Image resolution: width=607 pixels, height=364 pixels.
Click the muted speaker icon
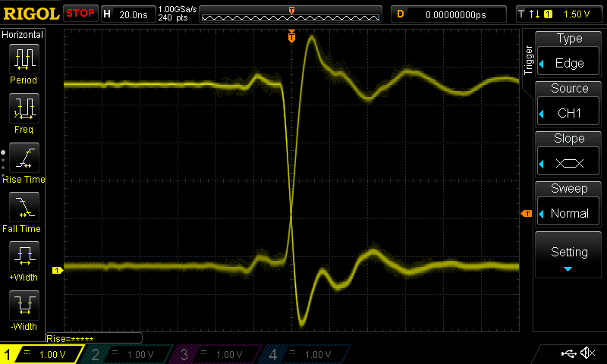click(587, 353)
